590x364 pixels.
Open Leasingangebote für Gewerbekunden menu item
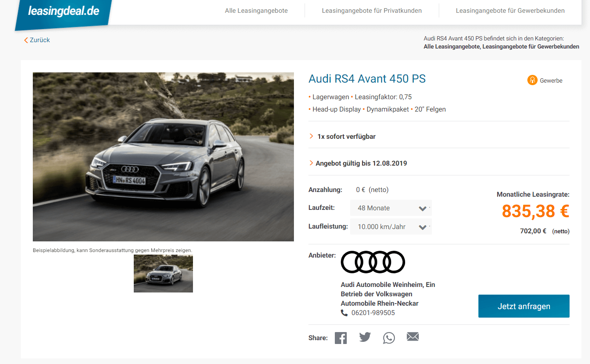click(x=510, y=11)
